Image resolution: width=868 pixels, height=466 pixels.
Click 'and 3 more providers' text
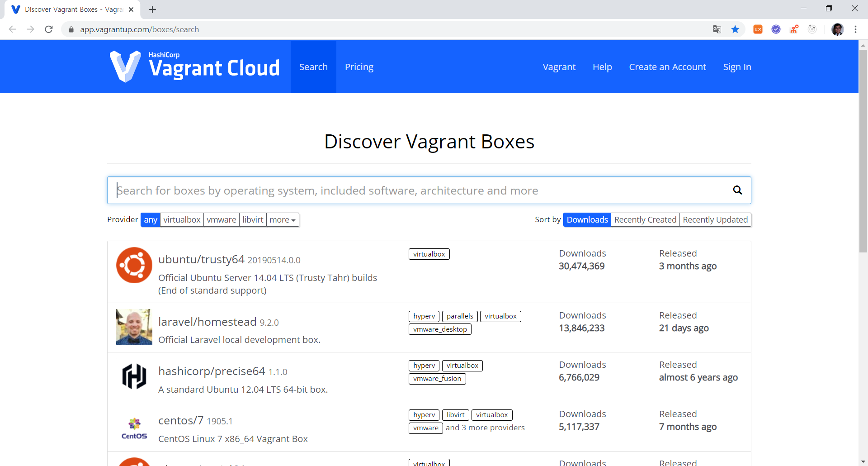tap(485, 428)
